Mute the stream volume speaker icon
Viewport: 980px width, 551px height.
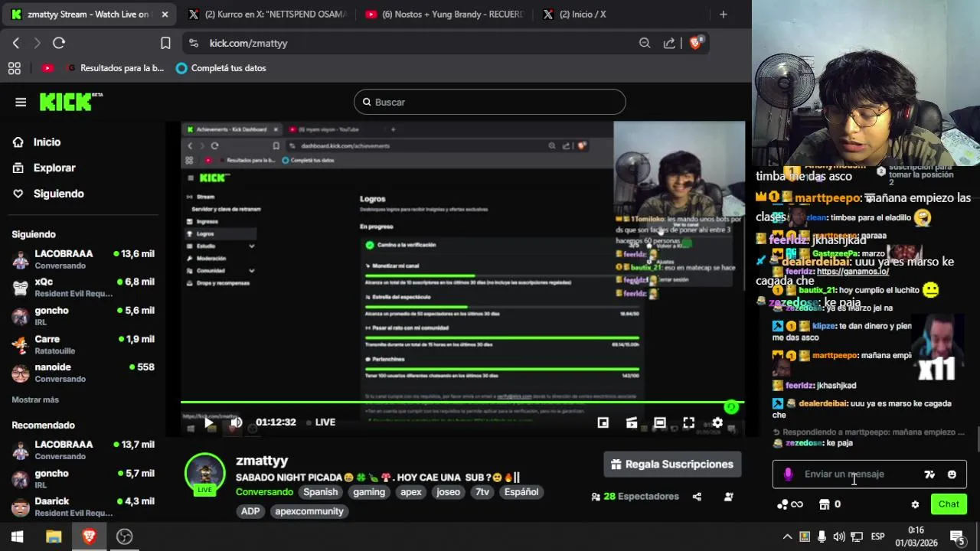coord(236,422)
